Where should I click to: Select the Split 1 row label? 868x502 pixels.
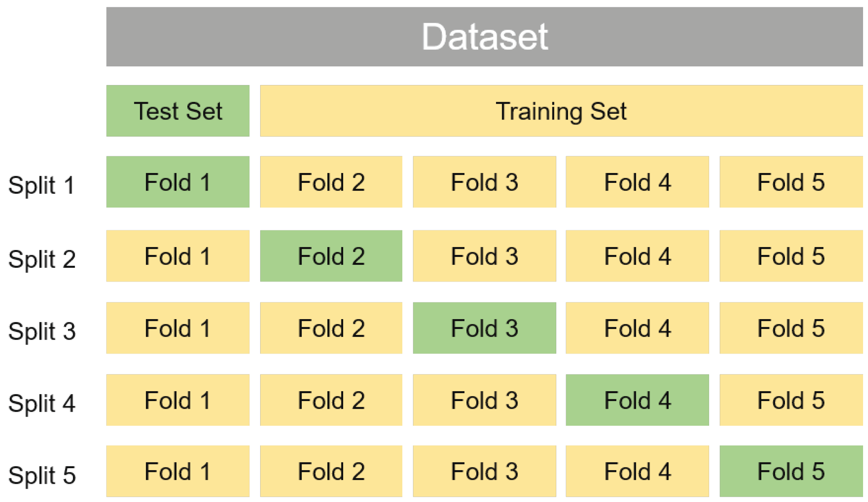(41, 185)
